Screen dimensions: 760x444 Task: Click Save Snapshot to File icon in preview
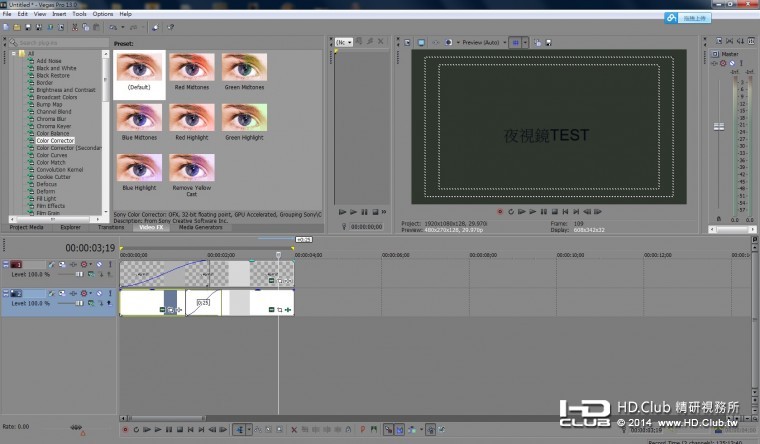coord(548,43)
